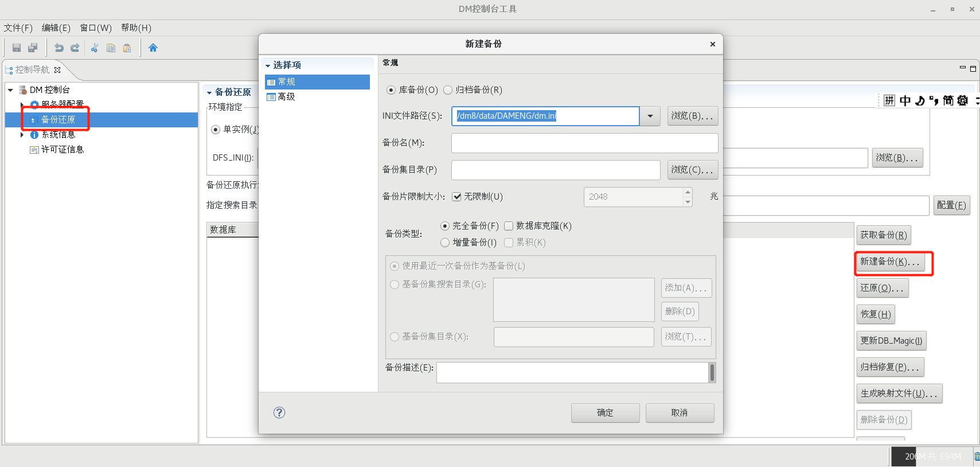The height and width of the screenshot is (467, 980).
Task: Click the help question mark icon in the dialog
Action: (279, 412)
